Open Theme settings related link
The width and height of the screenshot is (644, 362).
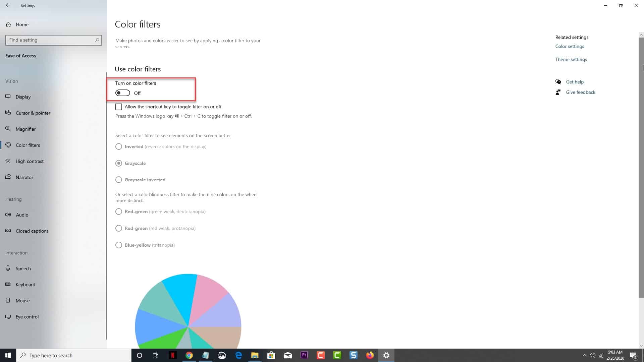click(571, 59)
